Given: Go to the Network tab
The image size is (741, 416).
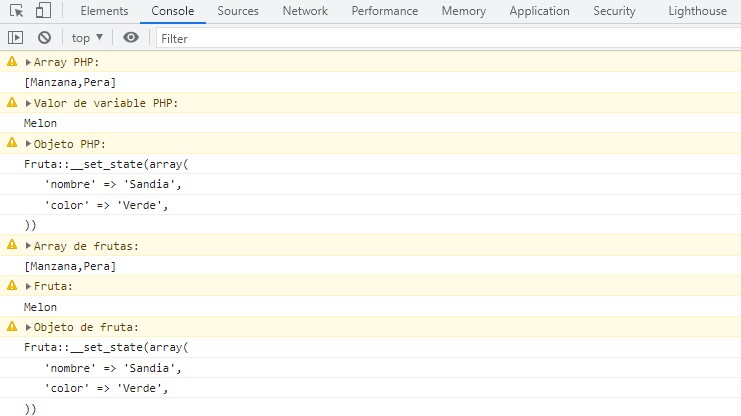Looking at the screenshot, I should coord(305,11).
